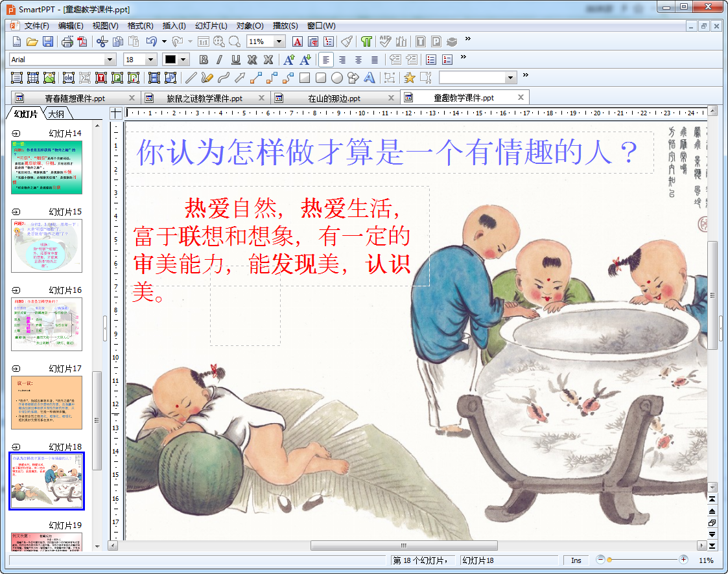The image size is (728, 574).
Task: Select the 幻灯片14 thumbnail
Action: (47, 168)
